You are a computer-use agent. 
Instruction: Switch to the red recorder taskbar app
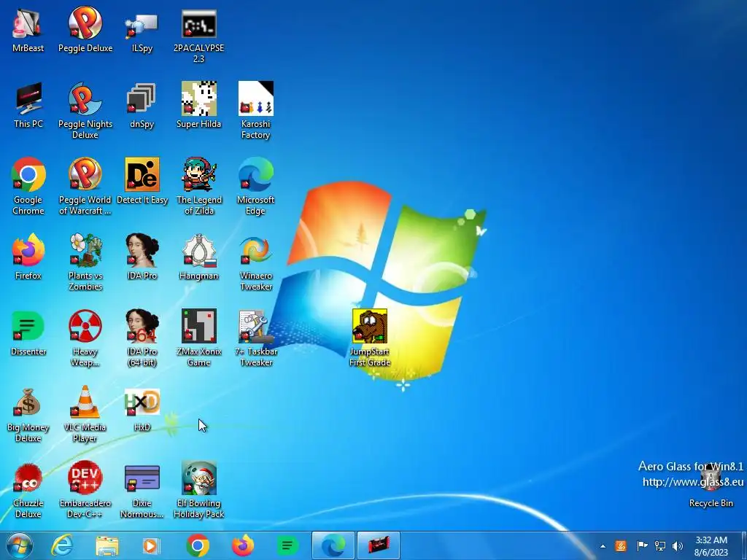coord(379,545)
